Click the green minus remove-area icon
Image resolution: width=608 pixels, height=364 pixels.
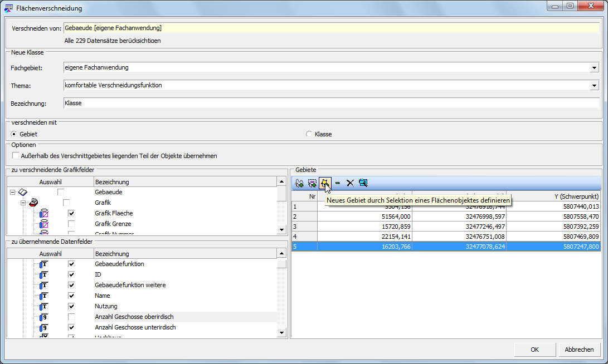pos(338,183)
